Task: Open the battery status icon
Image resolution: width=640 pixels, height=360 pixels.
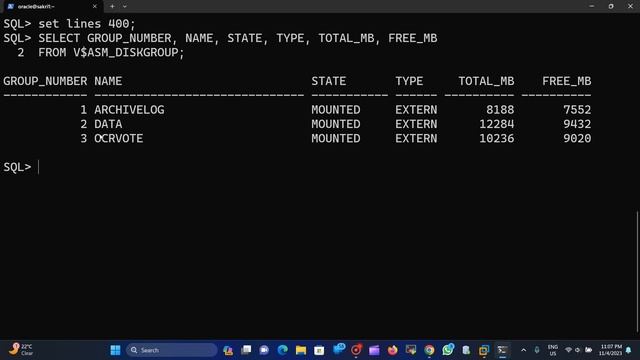Action: (x=588, y=350)
